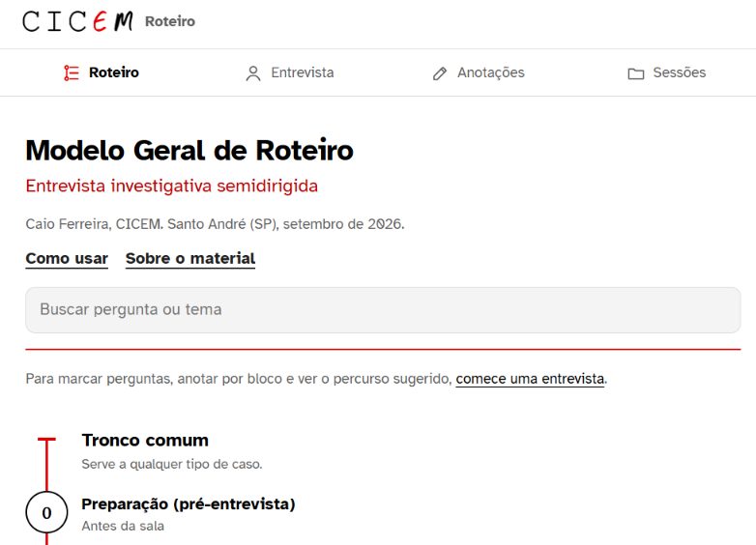This screenshot has width=756, height=545.
Task: Click the Tronco comum heading
Action: 145,441
